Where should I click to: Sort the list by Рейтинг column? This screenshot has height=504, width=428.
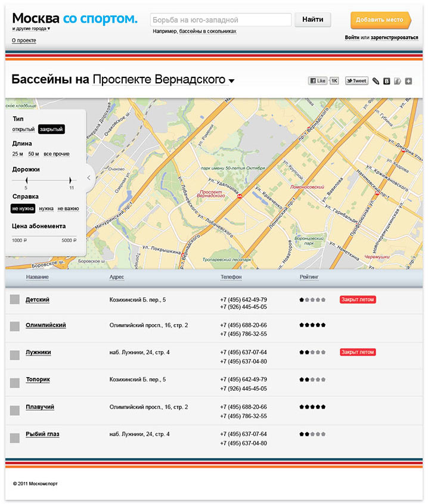pos(309,277)
